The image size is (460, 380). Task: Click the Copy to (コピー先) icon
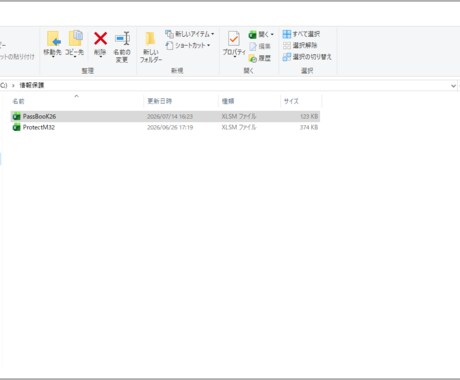(75, 38)
